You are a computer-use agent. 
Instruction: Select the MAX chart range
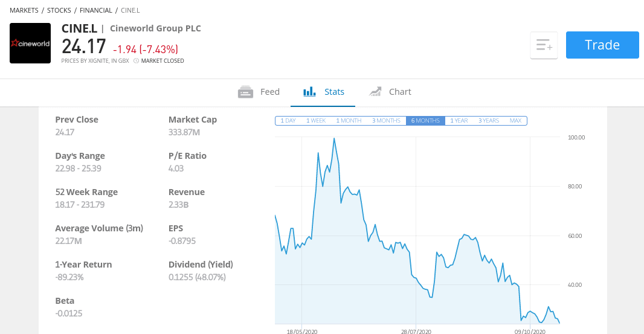515,121
